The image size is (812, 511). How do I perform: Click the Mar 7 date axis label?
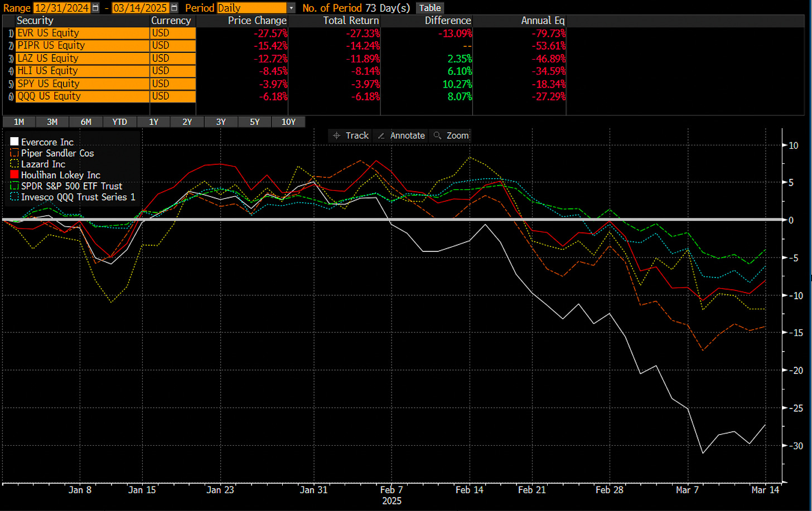(x=687, y=490)
